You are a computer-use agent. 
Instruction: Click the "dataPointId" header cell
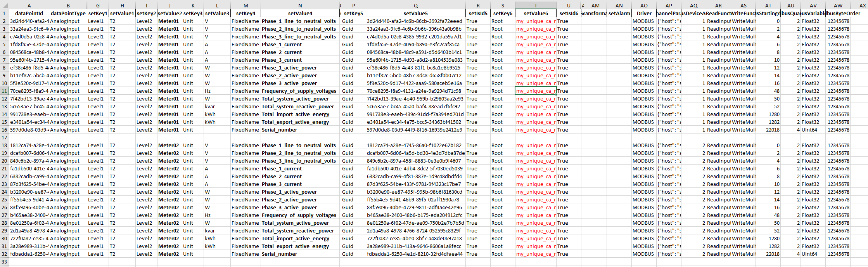(29, 13)
